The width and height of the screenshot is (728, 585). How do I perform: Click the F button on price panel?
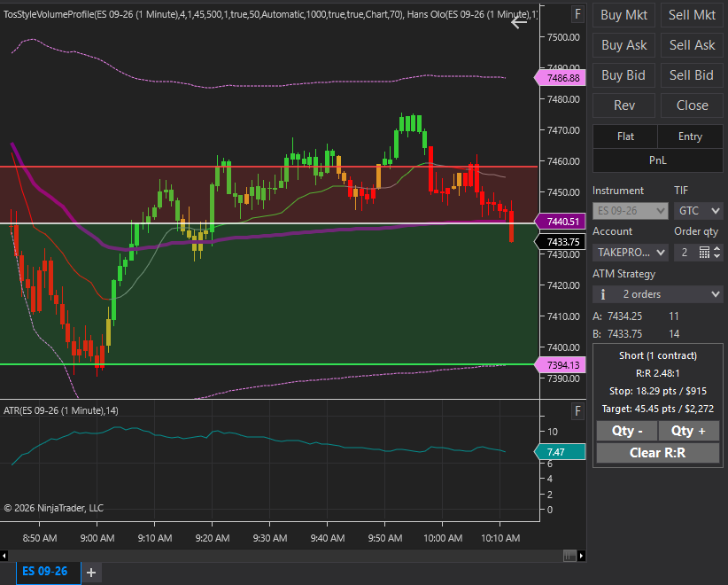point(577,14)
